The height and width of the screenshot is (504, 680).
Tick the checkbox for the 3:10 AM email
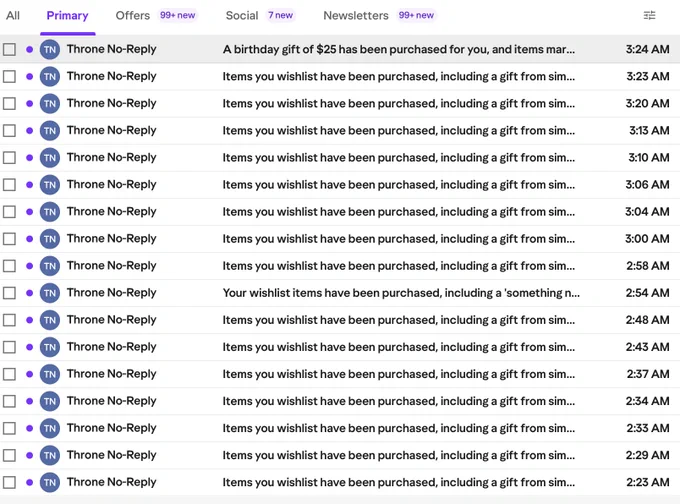coord(9,157)
